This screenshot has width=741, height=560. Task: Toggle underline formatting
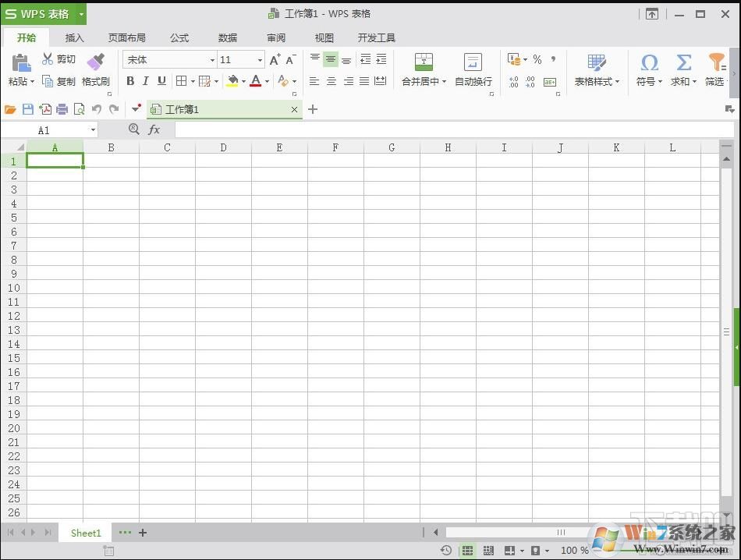[161, 80]
